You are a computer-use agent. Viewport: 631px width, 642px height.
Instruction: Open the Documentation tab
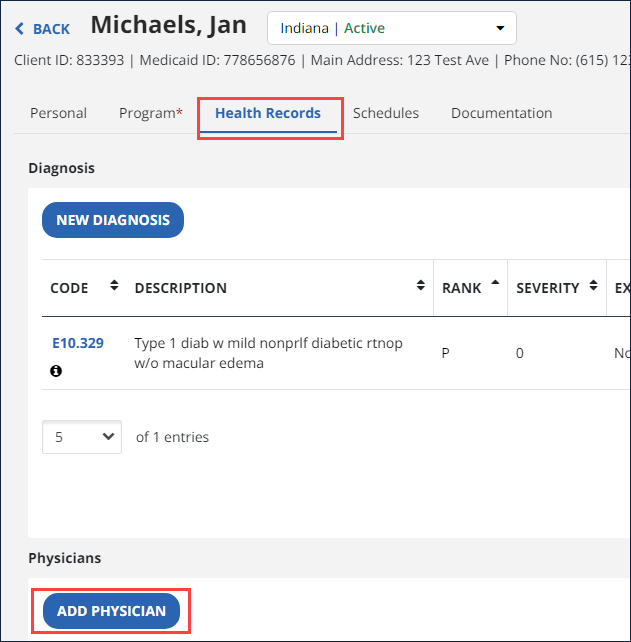(x=501, y=113)
